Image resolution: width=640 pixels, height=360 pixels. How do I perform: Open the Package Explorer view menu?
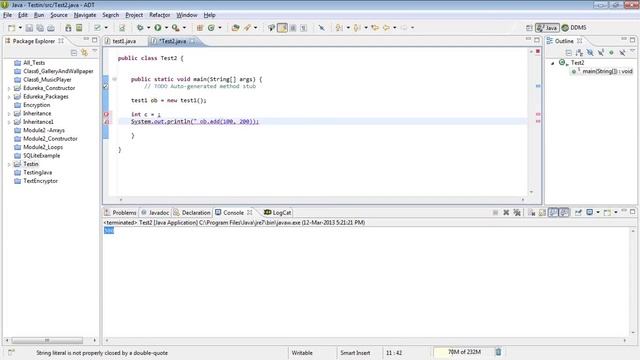pos(95,51)
